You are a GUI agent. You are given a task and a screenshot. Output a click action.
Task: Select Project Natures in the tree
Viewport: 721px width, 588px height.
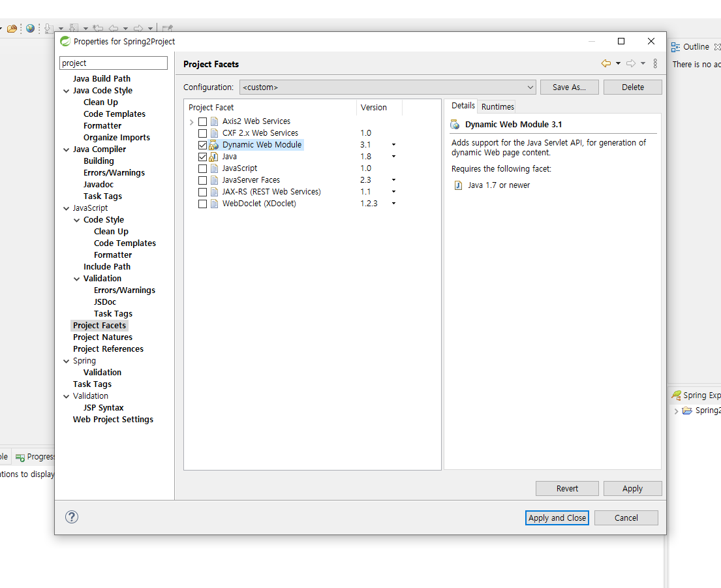pos(102,337)
